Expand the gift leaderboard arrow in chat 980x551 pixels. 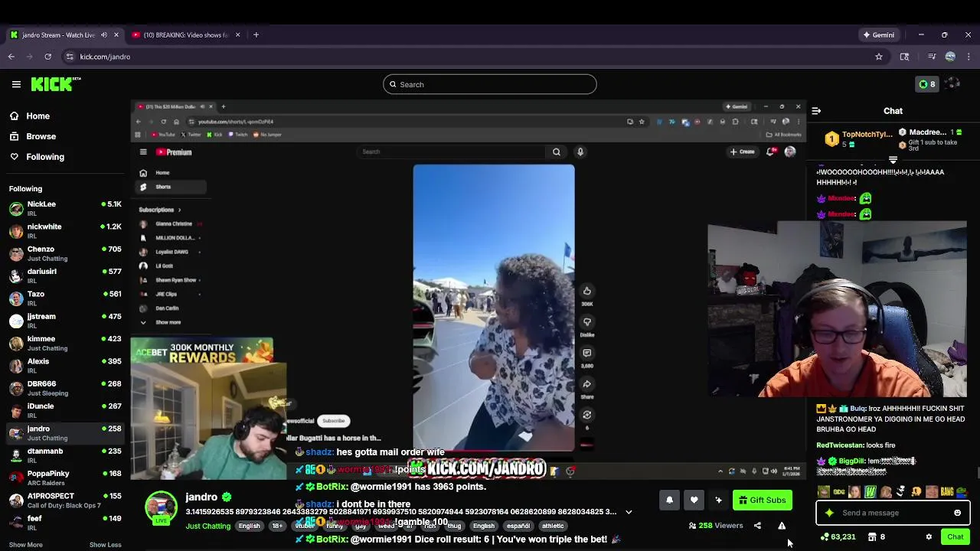pos(893,160)
